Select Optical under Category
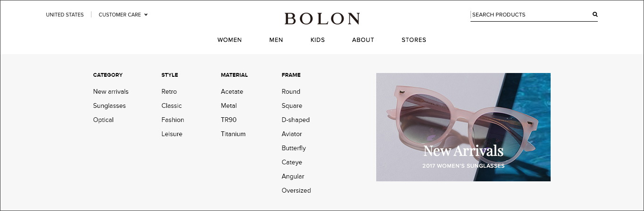 (103, 120)
